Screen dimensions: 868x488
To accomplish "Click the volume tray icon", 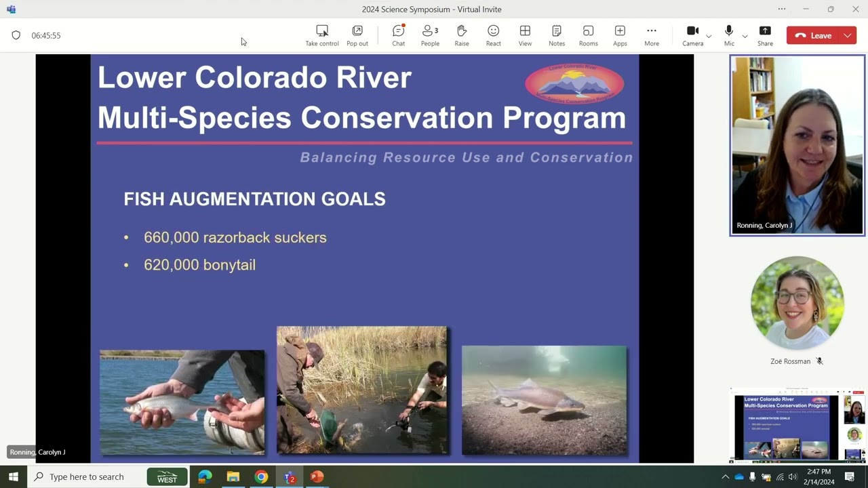I will coord(792,476).
